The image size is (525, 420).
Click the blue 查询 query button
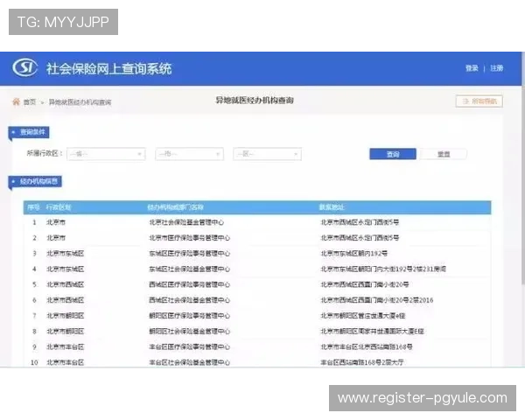click(393, 154)
